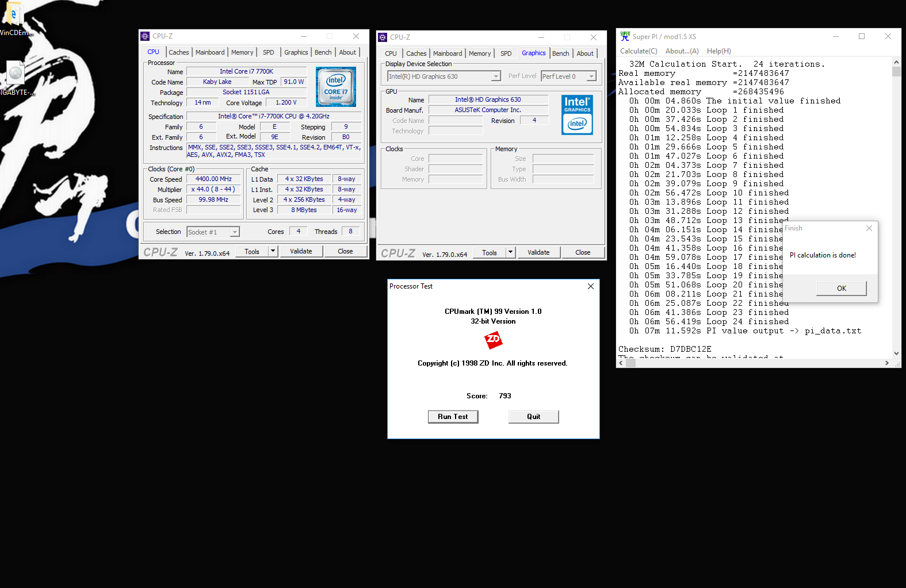Open About...(A) menu in Super PI
Viewport: 906px width, 588px height.
click(x=682, y=51)
